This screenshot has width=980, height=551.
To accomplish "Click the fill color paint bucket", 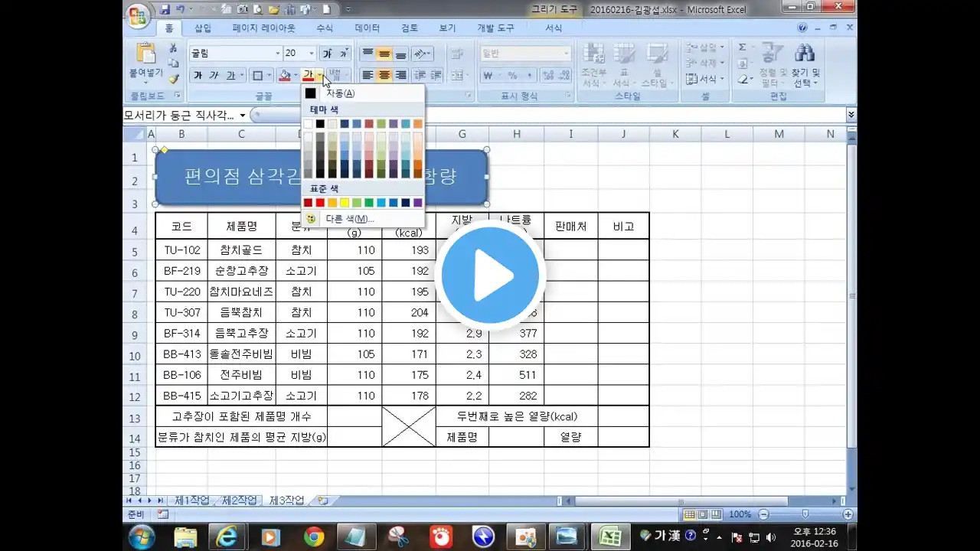I will [284, 75].
